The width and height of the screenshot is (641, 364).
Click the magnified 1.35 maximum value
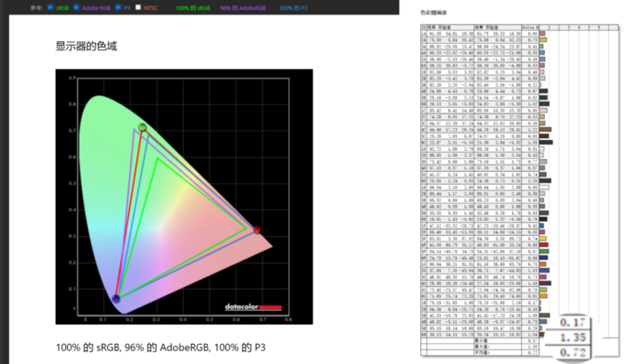pyautogui.click(x=572, y=337)
